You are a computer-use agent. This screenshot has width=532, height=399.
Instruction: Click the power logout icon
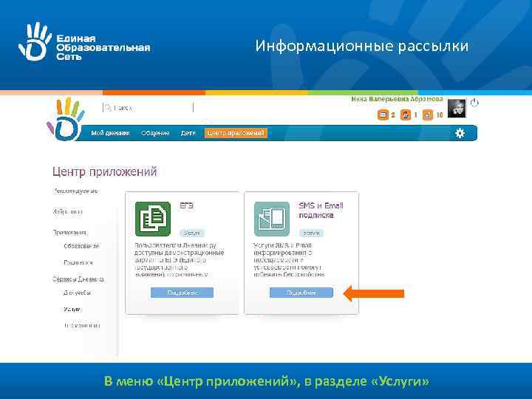(x=474, y=103)
